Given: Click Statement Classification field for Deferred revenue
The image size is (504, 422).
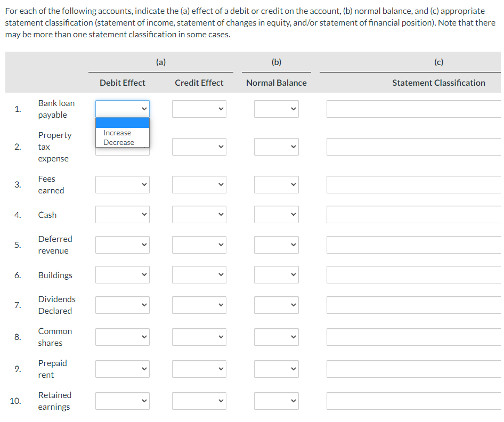Looking at the screenshot, I should click(x=413, y=245).
